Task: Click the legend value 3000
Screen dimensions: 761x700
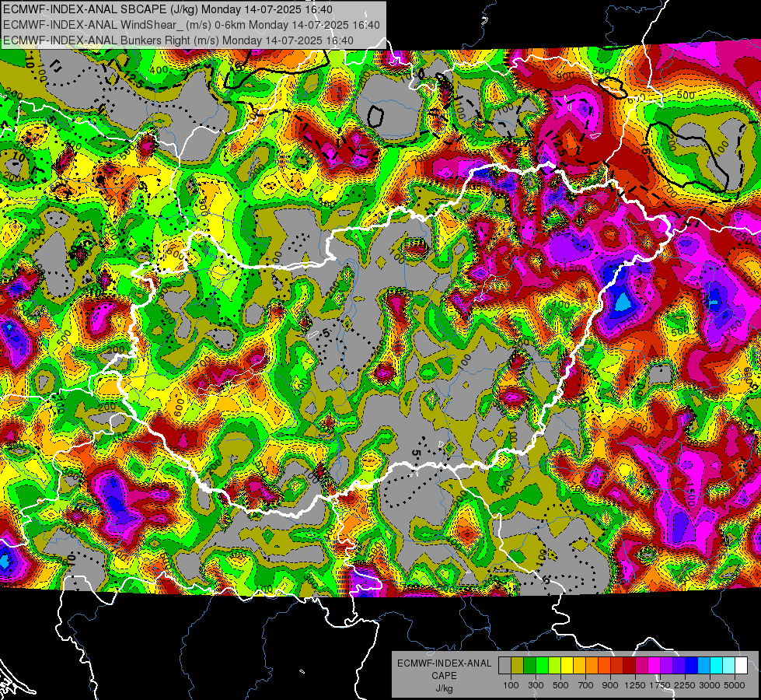Action: pyautogui.click(x=709, y=685)
